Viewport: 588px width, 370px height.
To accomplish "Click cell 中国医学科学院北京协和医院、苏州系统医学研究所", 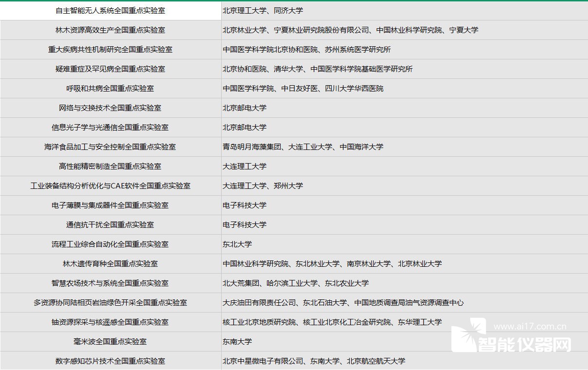I will click(x=404, y=49).
